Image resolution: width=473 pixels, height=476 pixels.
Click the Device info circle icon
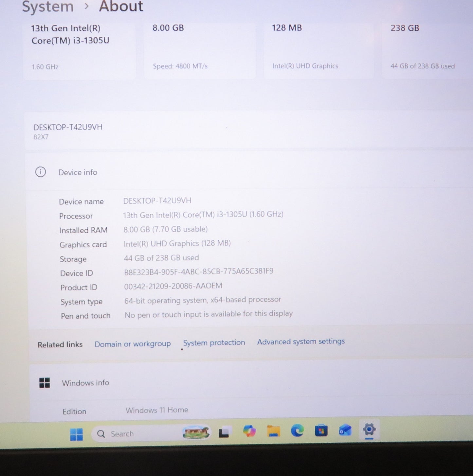[x=41, y=172]
